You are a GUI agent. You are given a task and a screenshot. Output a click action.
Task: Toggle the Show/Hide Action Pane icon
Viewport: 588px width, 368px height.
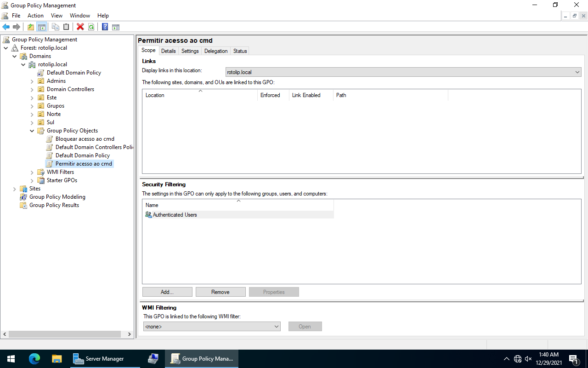(x=116, y=27)
